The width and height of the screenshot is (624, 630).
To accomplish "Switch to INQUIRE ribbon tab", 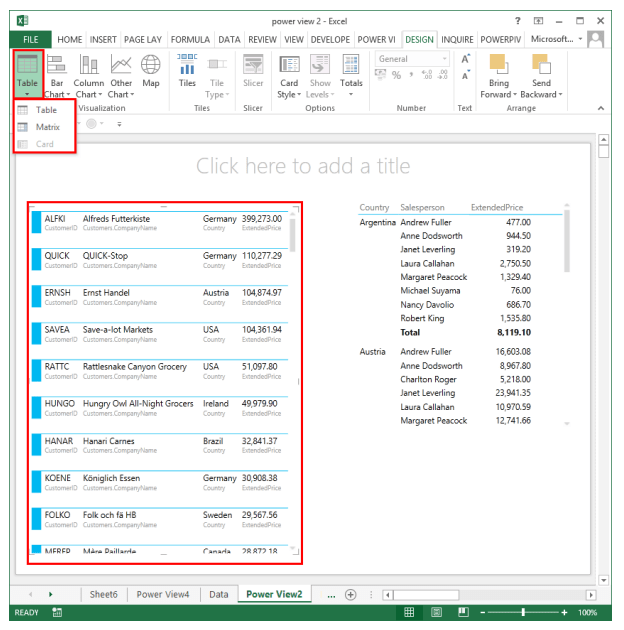I will [457, 39].
